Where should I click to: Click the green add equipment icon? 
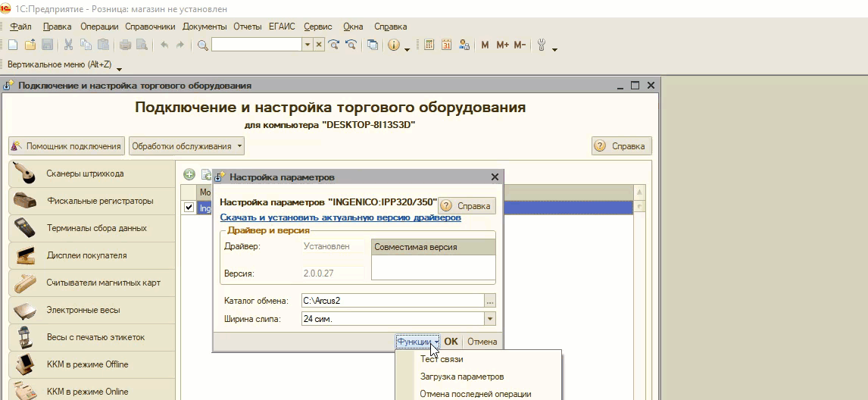point(189,174)
